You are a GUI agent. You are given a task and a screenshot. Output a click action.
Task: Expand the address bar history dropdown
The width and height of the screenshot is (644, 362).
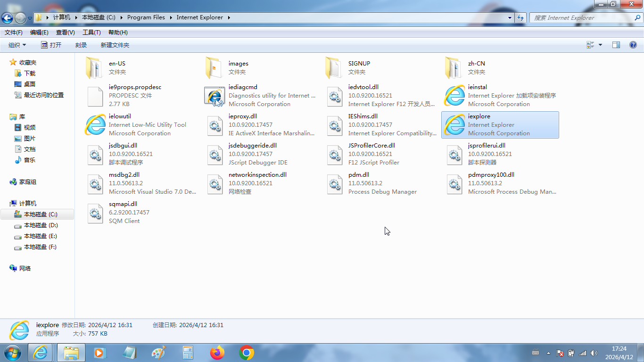tap(510, 17)
